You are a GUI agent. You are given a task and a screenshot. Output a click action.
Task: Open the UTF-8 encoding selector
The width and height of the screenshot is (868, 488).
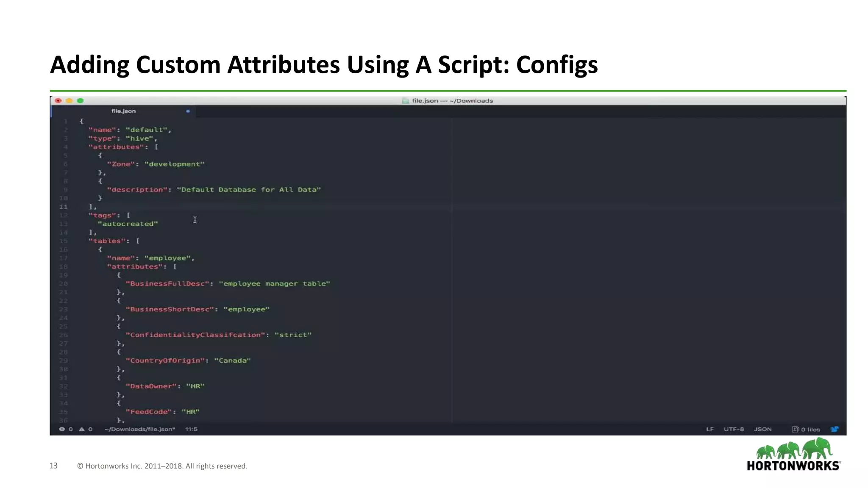[734, 429]
